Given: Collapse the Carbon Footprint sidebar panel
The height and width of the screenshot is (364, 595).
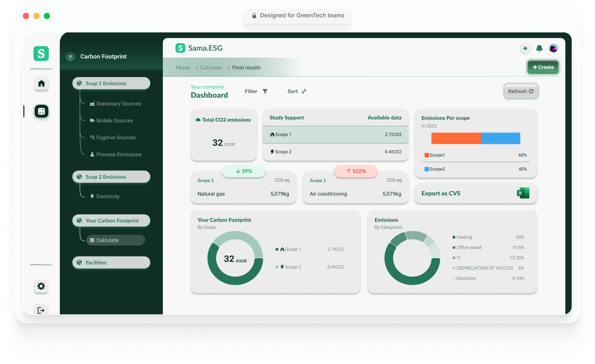Looking at the screenshot, I should (x=71, y=56).
